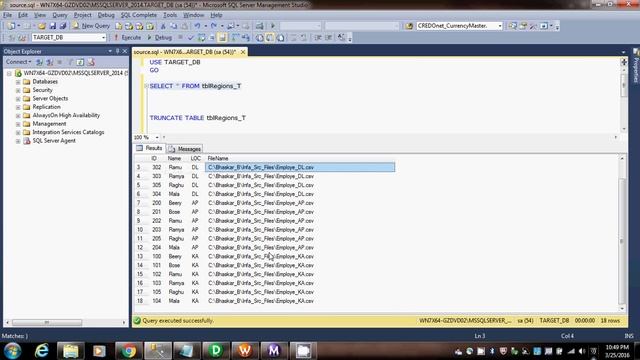The image size is (640, 360).
Task: Click the Save icon in toolbar
Action: 53,26
